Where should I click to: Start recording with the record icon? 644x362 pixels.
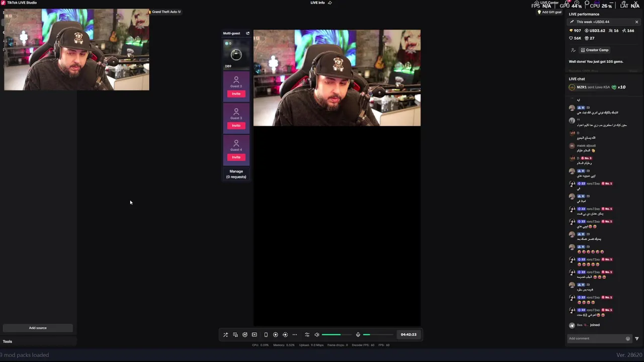(x=275, y=335)
